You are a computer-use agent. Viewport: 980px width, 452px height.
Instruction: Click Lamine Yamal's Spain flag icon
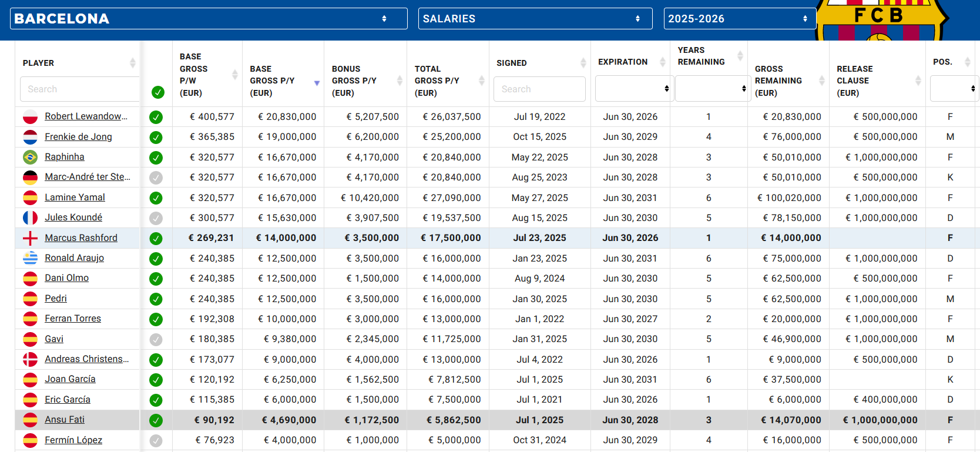point(30,197)
